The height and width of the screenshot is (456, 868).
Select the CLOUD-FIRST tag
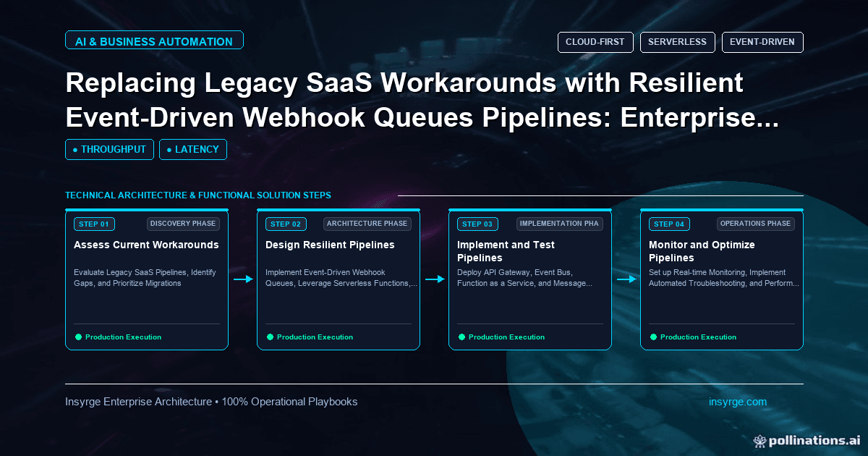pos(595,42)
